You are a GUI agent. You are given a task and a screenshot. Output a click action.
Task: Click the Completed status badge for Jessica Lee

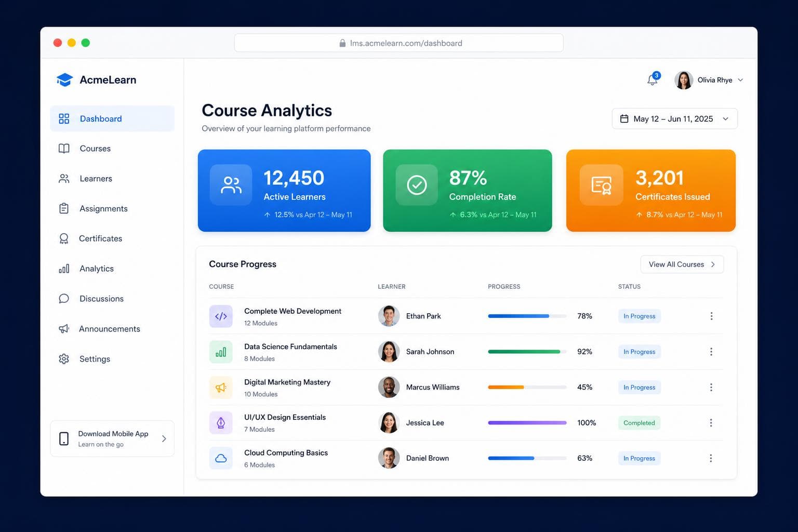pos(639,423)
